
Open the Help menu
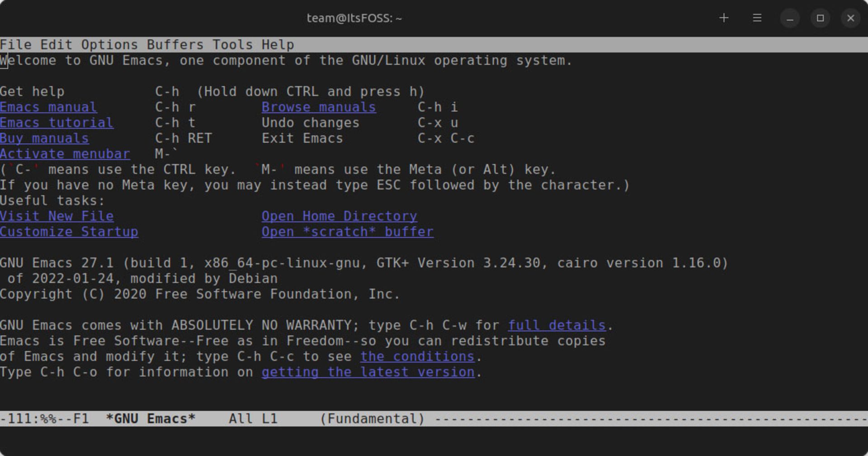278,45
